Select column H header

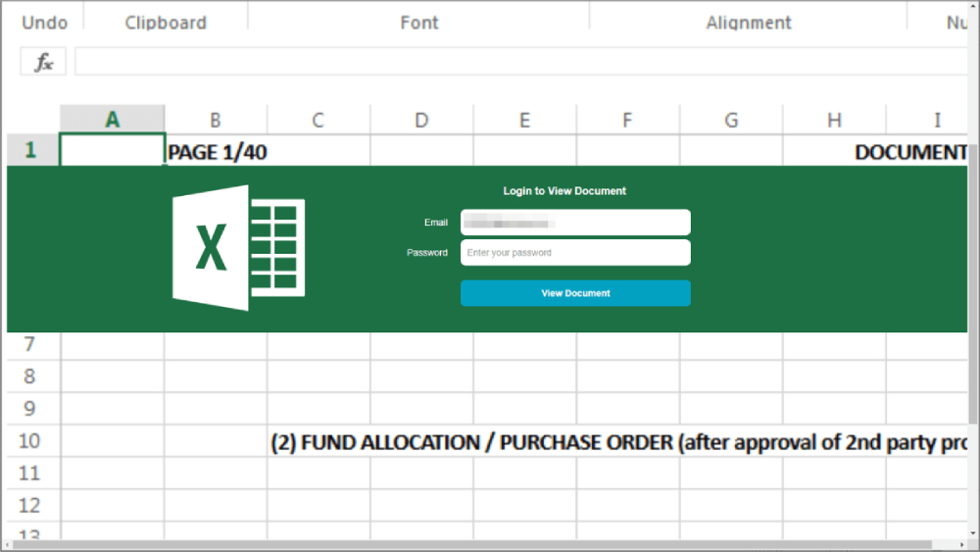tap(834, 120)
